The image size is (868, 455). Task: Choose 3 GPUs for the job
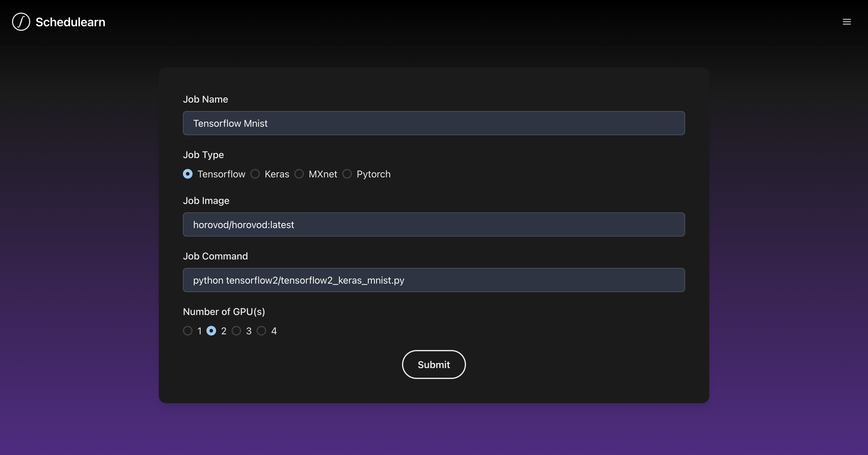(x=237, y=331)
